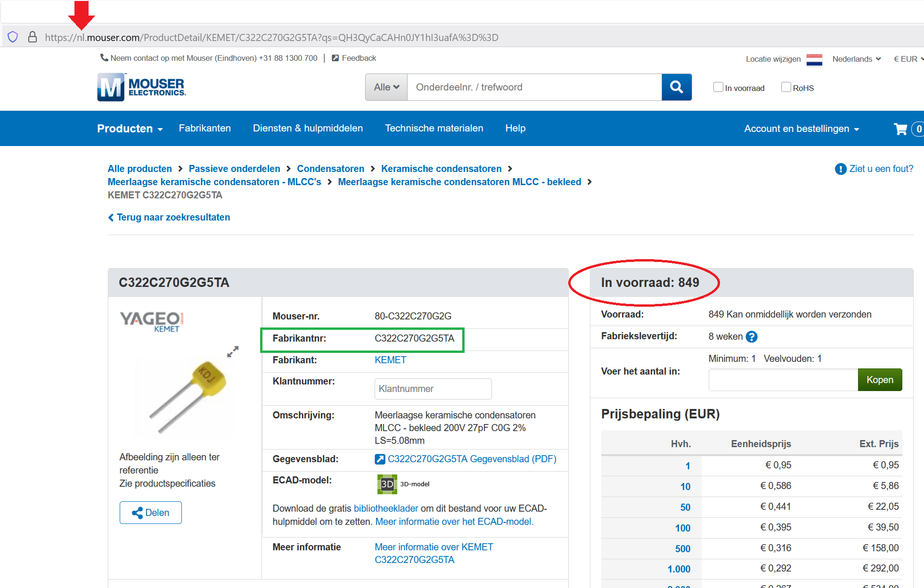Go to Passieve onderdelen breadcrumb
Image resolution: width=924 pixels, height=588 pixels.
[234, 169]
